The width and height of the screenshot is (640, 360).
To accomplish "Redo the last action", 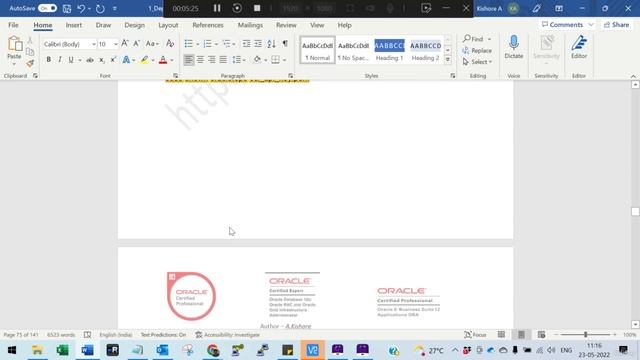I will [x=100, y=8].
